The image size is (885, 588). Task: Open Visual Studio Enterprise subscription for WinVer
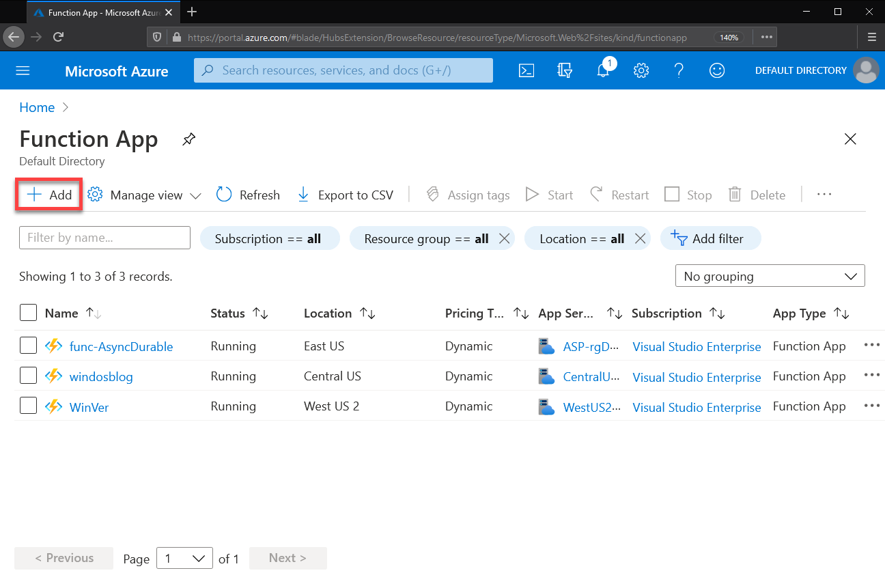(697, 407)
